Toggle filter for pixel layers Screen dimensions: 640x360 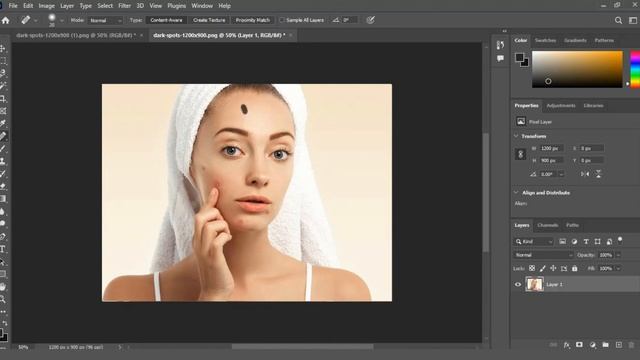562,242
